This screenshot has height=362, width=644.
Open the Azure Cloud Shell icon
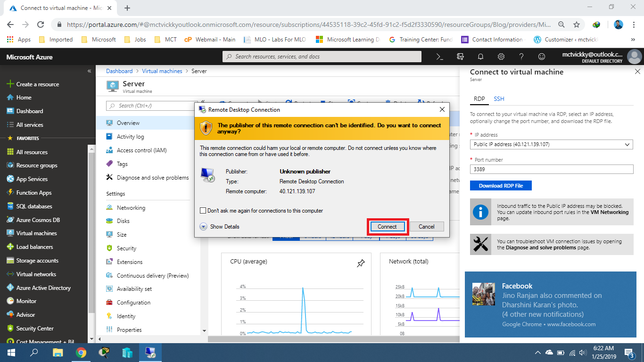439,57
